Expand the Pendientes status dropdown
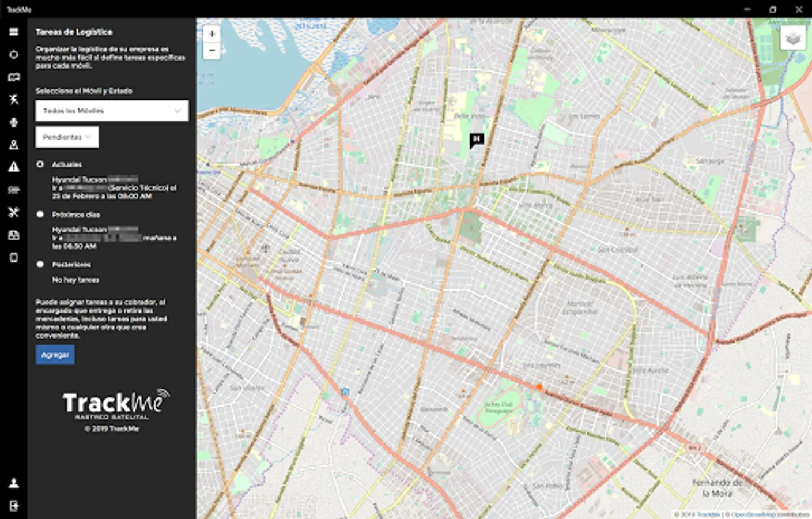 click(x=67, y=137)
